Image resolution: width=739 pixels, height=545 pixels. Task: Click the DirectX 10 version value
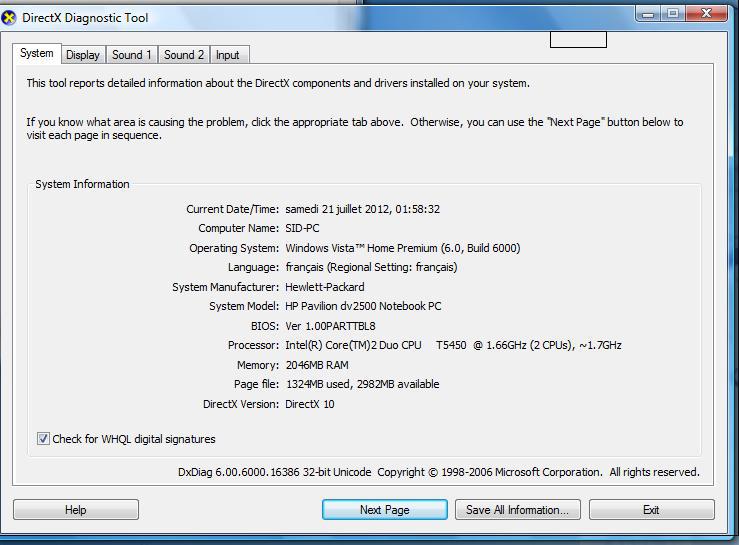coord(310,404)
